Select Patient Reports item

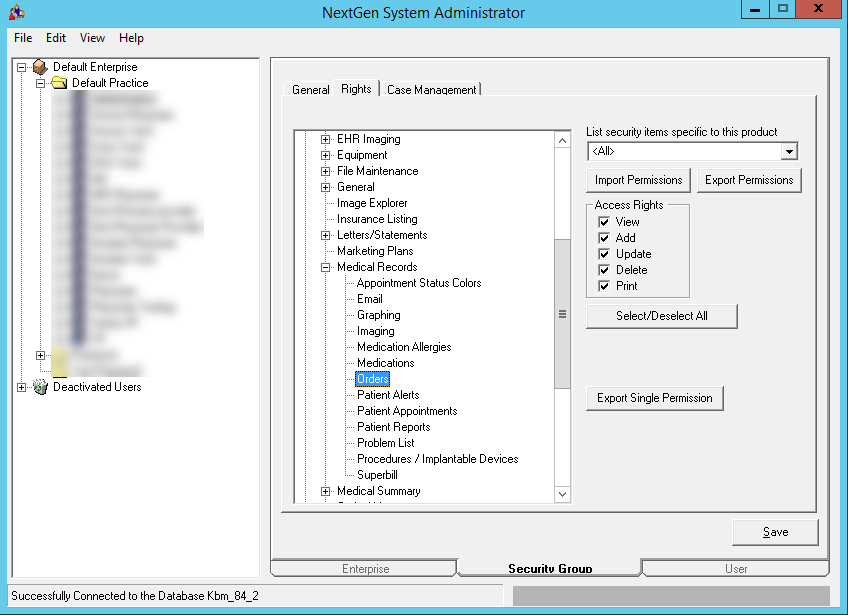coord(393,427)
